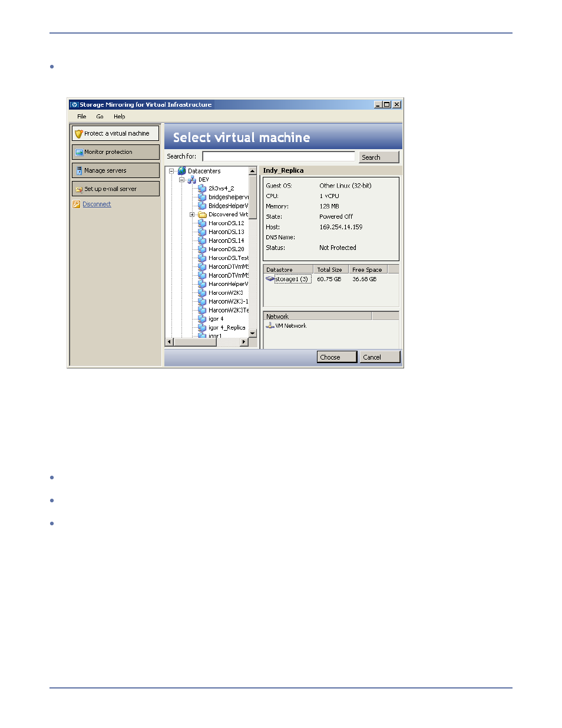
Task: Click the Set up e-mail server button
Action: (115, 189)
